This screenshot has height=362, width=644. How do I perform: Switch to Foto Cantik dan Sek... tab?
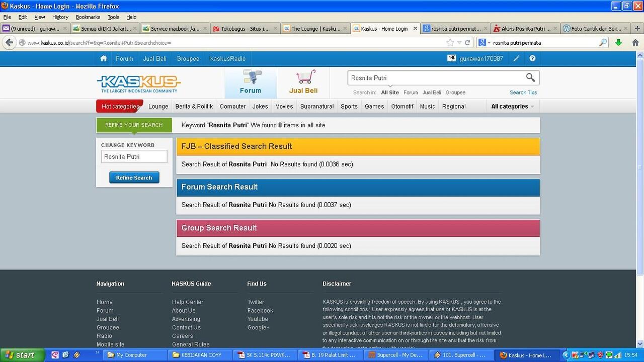click(x=596, y=29)
